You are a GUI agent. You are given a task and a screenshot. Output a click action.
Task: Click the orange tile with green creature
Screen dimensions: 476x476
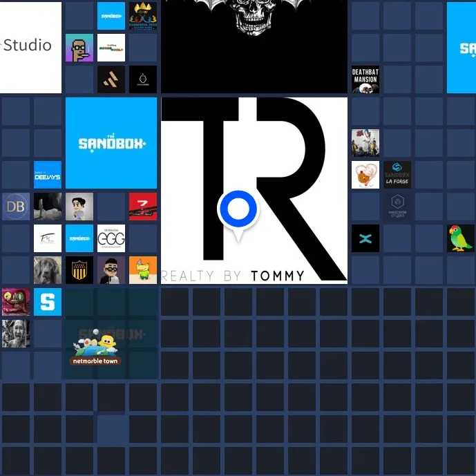(x=143, y=270)
